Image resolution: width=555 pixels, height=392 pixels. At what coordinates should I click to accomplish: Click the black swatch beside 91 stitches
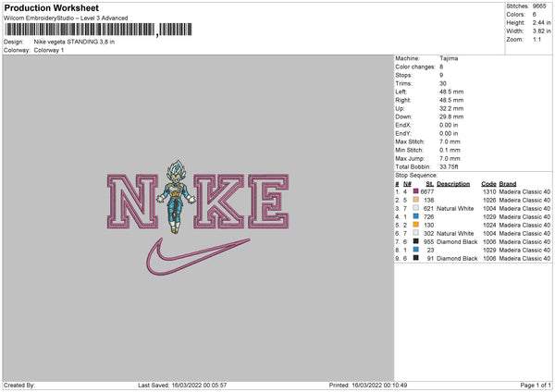(416, 258)
